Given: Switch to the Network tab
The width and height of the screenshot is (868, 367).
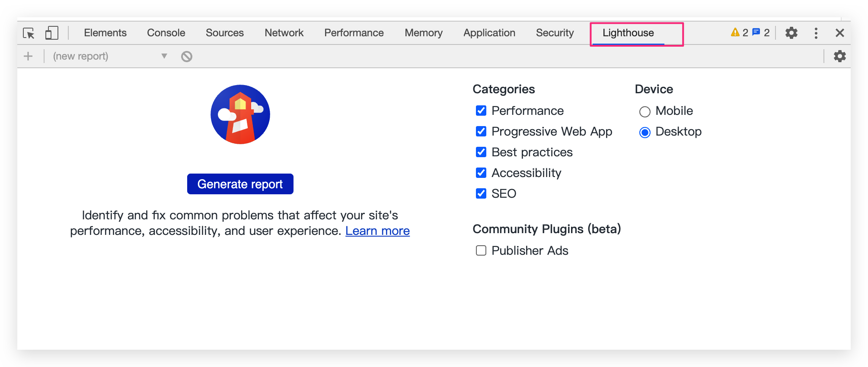Looking at the screenshot, I should click(x=284, y=33).
